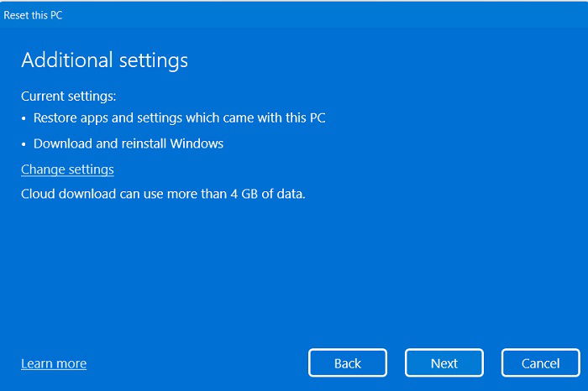This screenshot has height=391, width=588.
Task: Open the Learn more link
Action: [54, 363]
